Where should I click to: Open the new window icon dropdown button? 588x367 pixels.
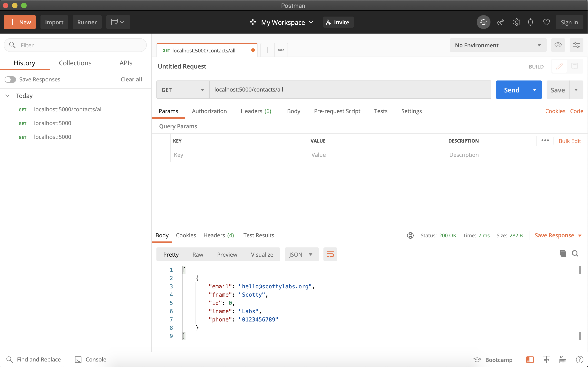pyautogui.click(x=118, y=22)
